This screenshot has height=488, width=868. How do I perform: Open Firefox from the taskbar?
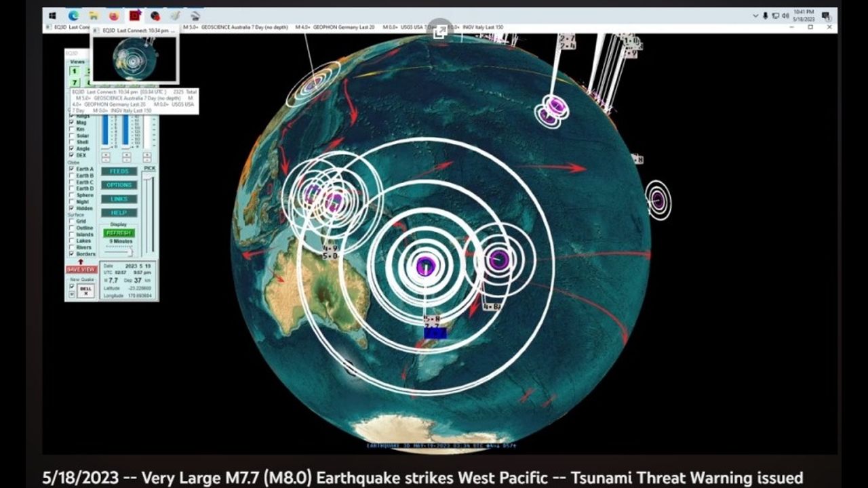pos(114,16)
